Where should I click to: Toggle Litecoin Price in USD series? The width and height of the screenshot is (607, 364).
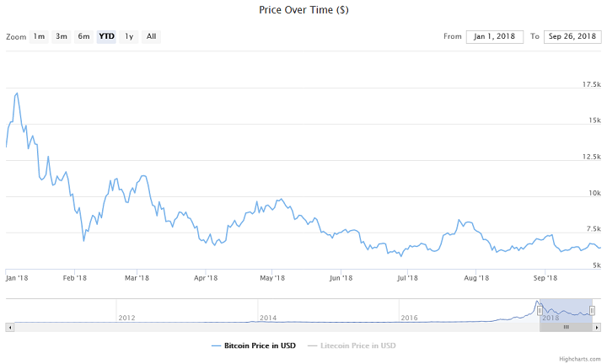(352, 345)
